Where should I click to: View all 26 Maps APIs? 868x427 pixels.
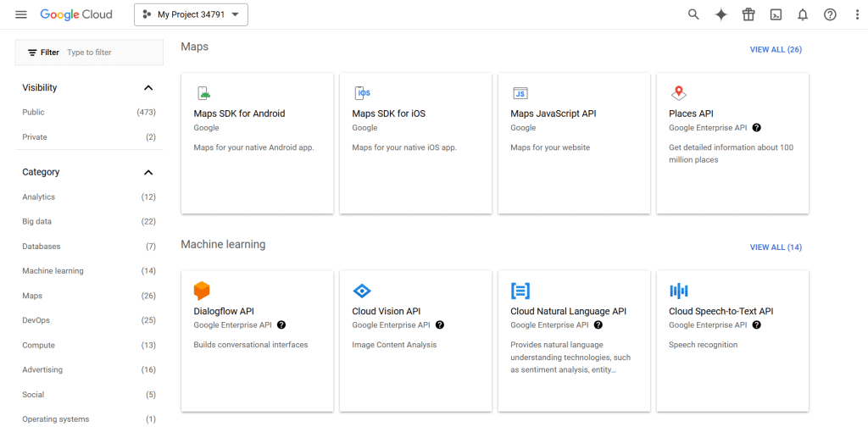tap(776, 50)
